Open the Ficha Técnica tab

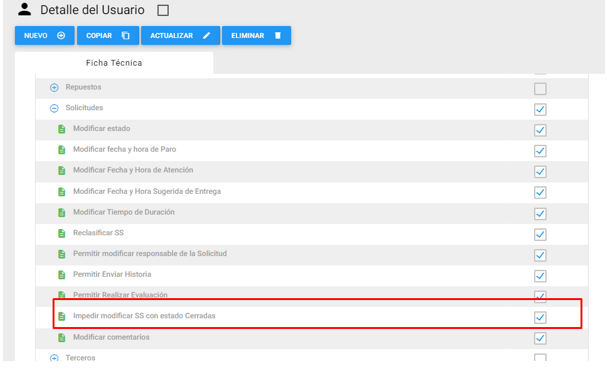[x=114, y=63]
